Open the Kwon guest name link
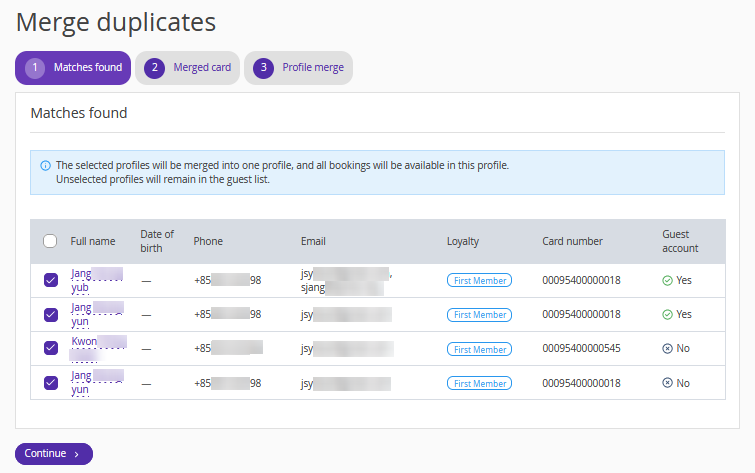Viewport: 755px width, 473px height. 85,342
